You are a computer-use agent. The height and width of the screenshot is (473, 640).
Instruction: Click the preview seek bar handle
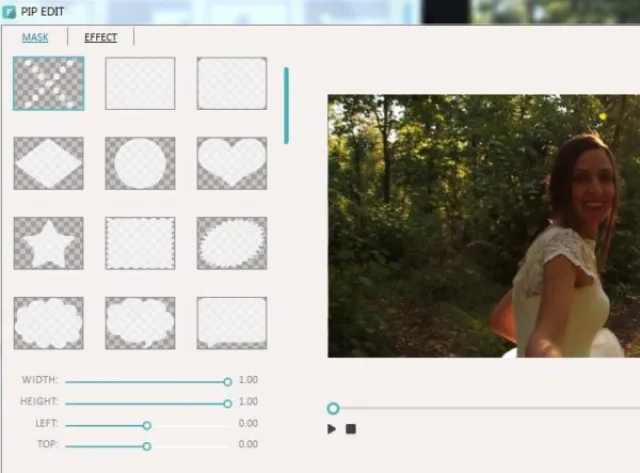[x=333, y=408]
